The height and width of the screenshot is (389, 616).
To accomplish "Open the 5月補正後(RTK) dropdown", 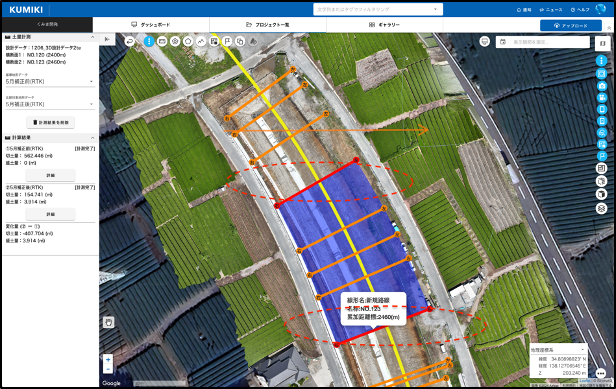I will pyautogui.click(x=50, y=104).
